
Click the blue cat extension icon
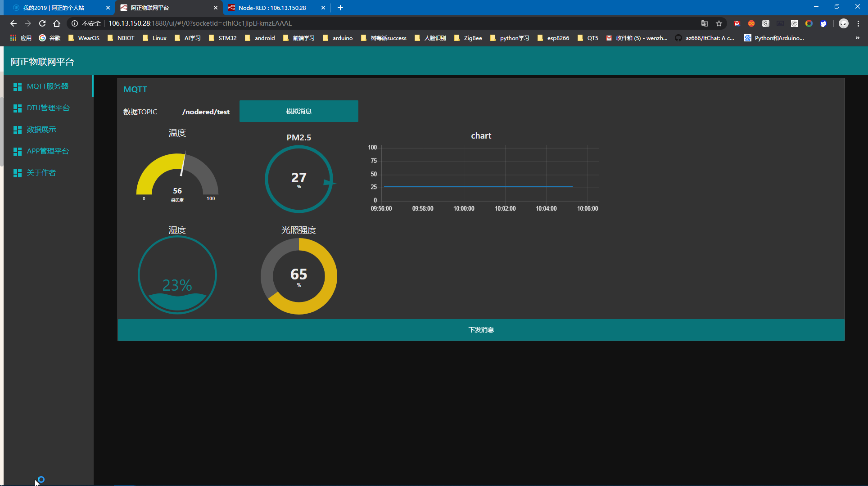(x=823, y=23)
